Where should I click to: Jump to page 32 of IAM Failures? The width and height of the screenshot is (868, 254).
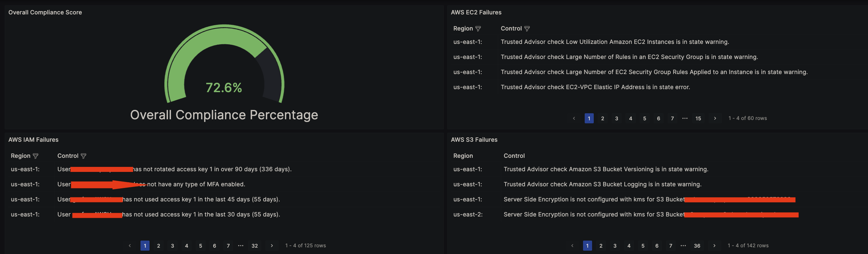pos(255,246)
